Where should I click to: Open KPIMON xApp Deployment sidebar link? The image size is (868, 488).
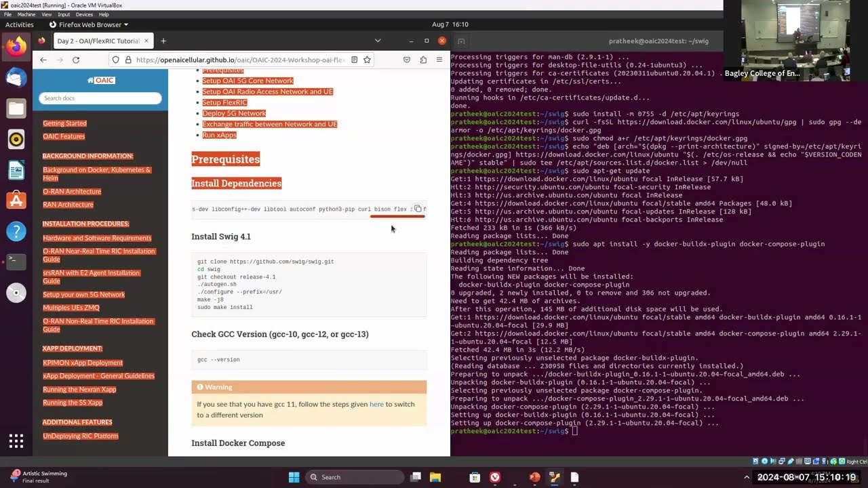pos(83,363)
